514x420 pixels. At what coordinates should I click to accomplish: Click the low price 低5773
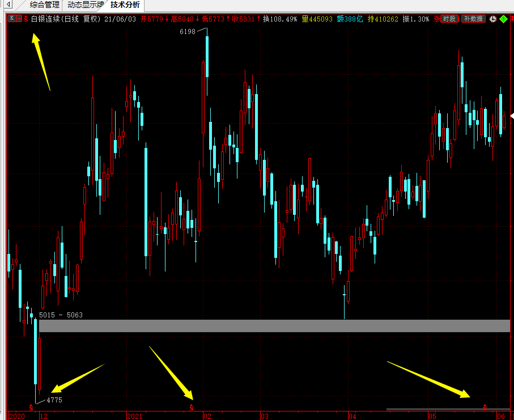(x=213, y=19)
